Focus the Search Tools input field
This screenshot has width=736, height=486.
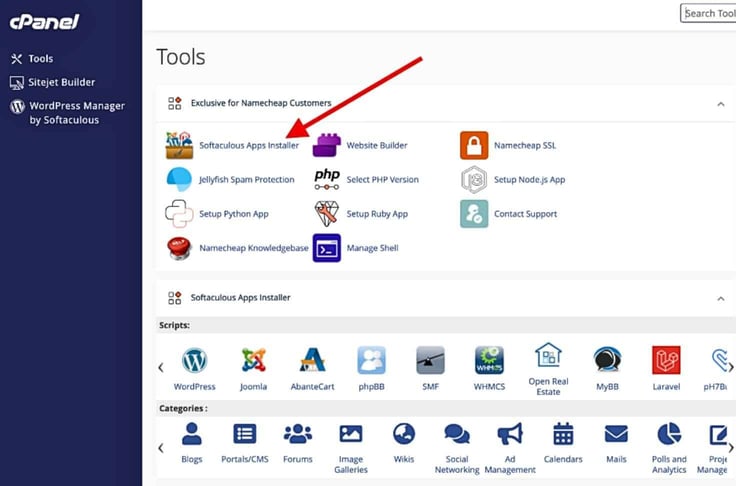pyautogui.click(x=708, y=13)
